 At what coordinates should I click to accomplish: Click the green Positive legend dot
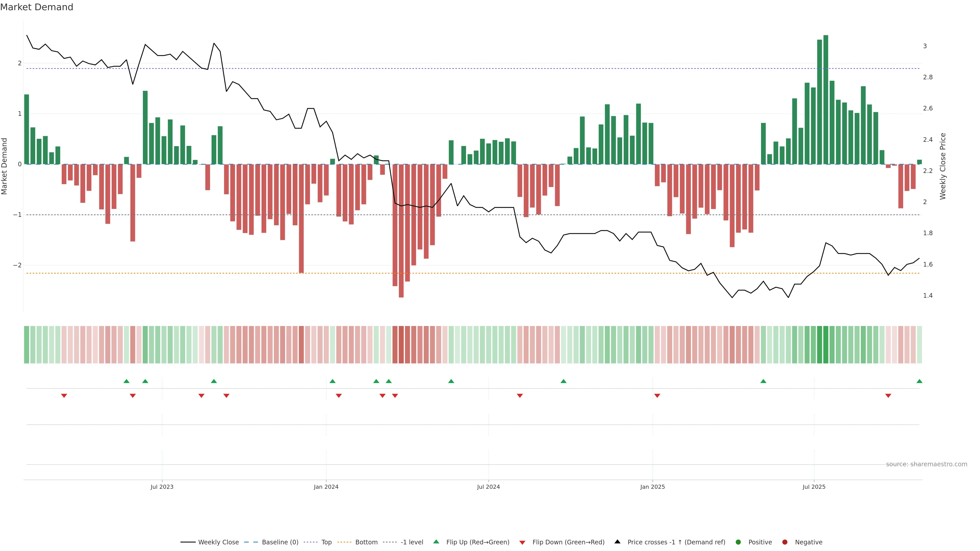tap(738, 542)
